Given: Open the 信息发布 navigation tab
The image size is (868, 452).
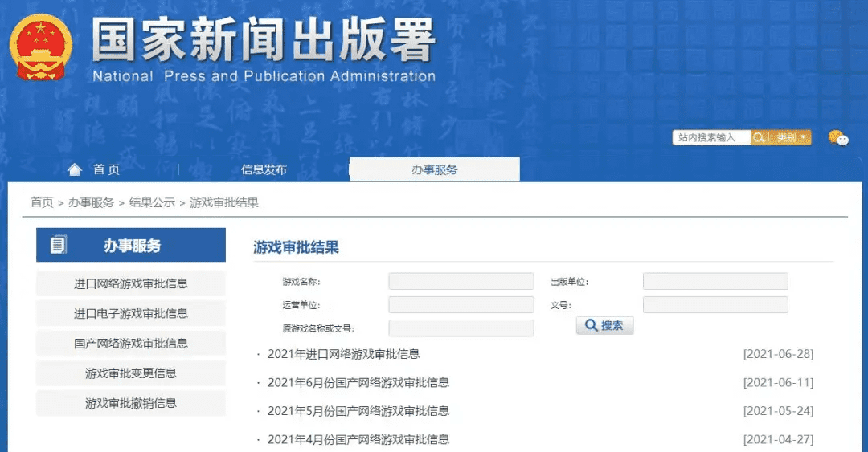Looking at the screenshot, I should [x=264, y=170].
